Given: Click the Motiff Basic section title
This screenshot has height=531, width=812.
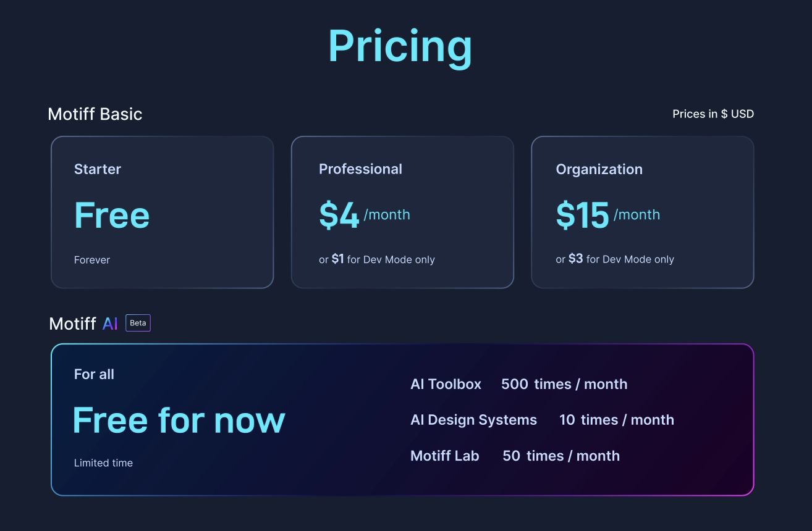Looking at the screenshot, I should point(95,114).
